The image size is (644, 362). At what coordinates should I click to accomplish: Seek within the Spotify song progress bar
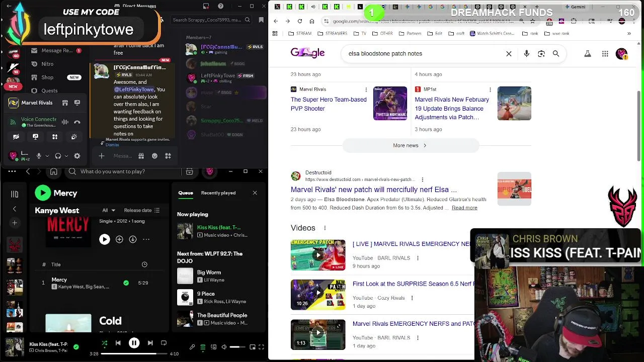tap(134, 353)
